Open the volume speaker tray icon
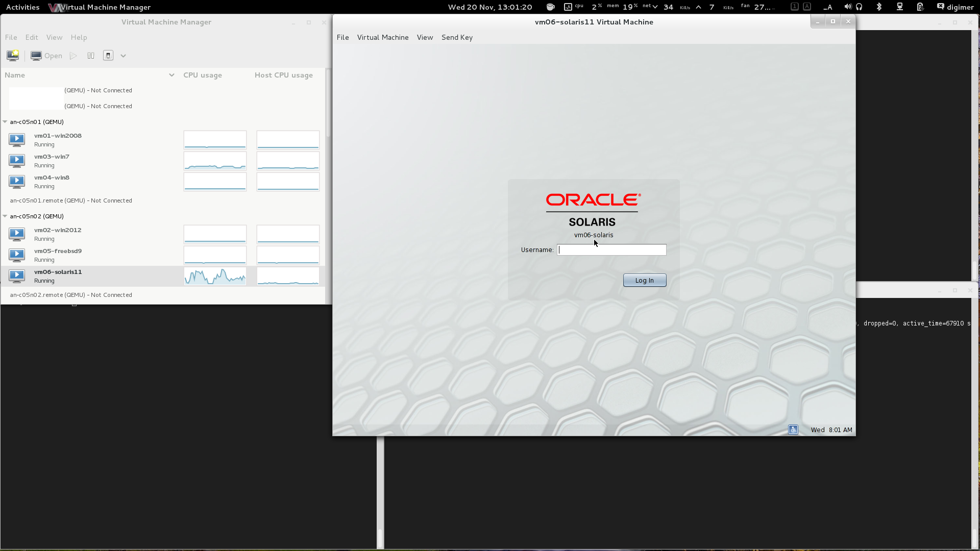Screen dimensions: 980x551 point(847,7)
